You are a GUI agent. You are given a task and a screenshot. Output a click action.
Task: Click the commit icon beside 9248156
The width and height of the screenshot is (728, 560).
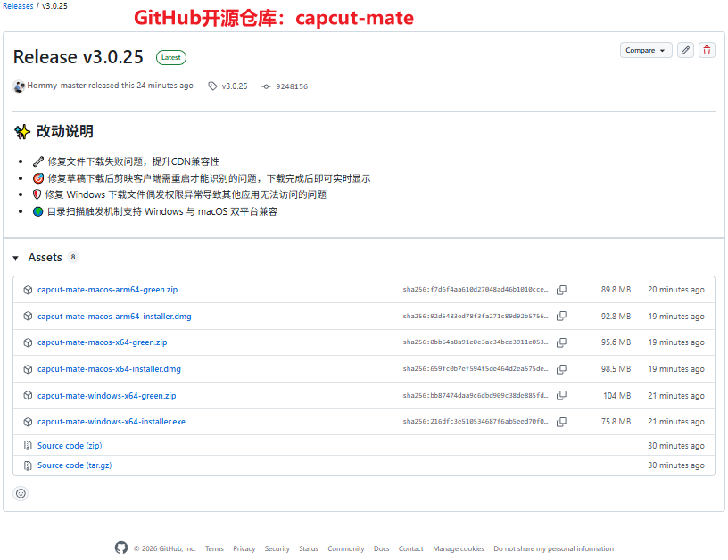pyautogui.click(x=266, y=86)
